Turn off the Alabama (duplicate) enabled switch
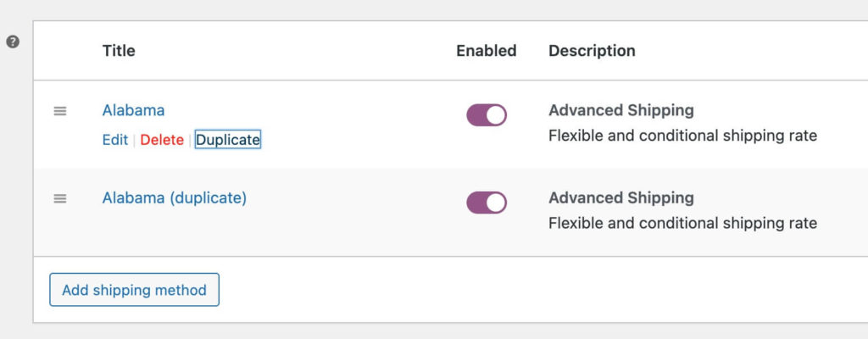Screen dimensions: 868x339 coord(486,203)
